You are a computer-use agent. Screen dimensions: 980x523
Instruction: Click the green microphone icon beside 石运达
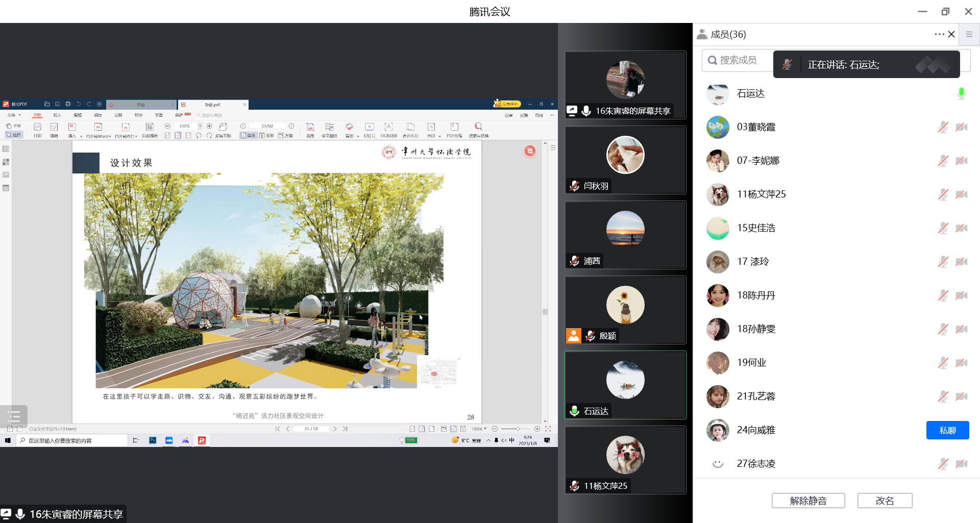point(961,93)
